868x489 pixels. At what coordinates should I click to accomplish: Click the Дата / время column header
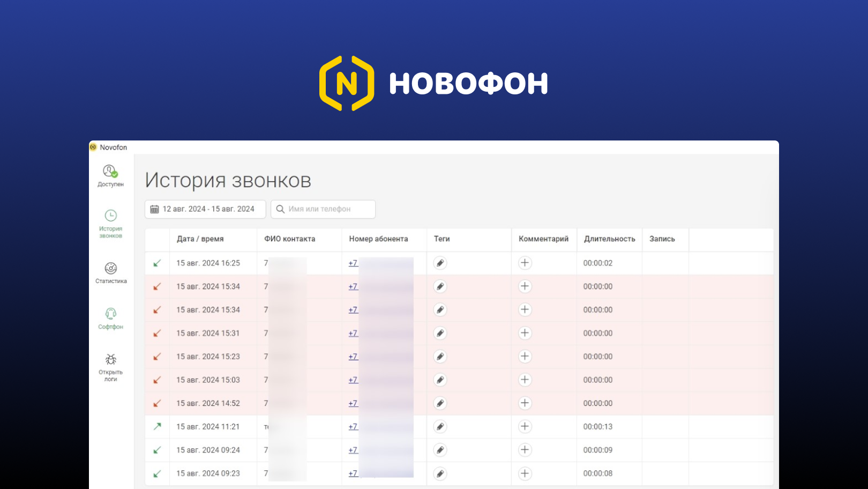pyautogui.click(x=200, y=239)
